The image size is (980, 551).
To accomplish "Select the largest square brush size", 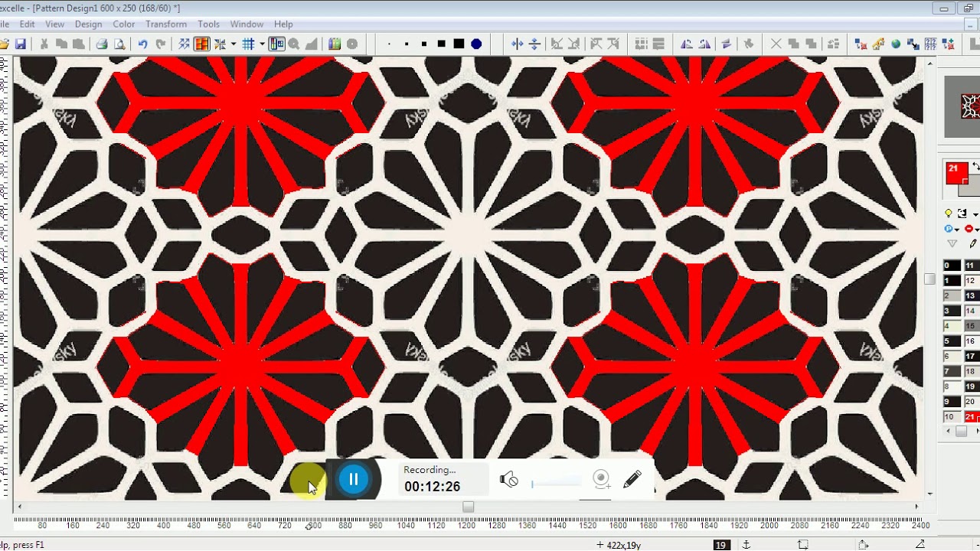I will [459, 44].
